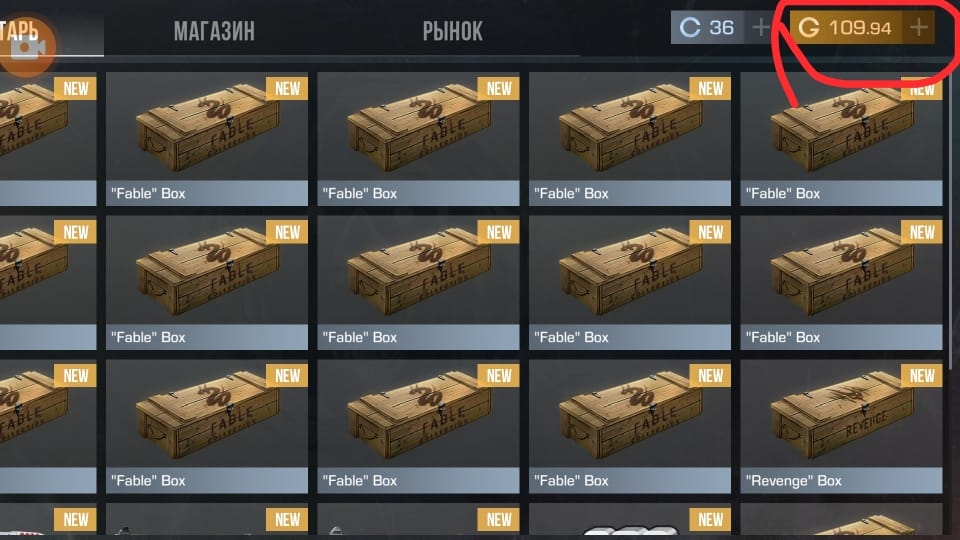This screenshot has width=960, height=540.
Task: Select first-row "Fable" Box below МАГАЗИН
Action: 207,139
